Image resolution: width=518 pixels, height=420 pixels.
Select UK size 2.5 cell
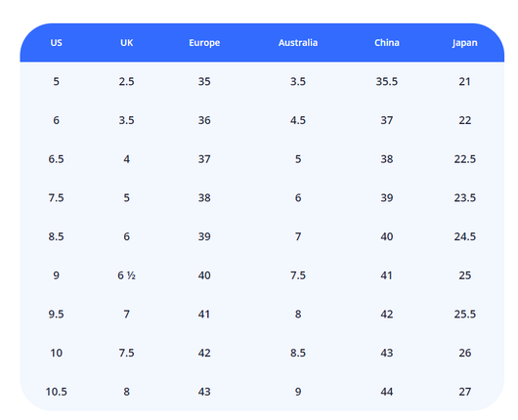click(x=126, y=81)
